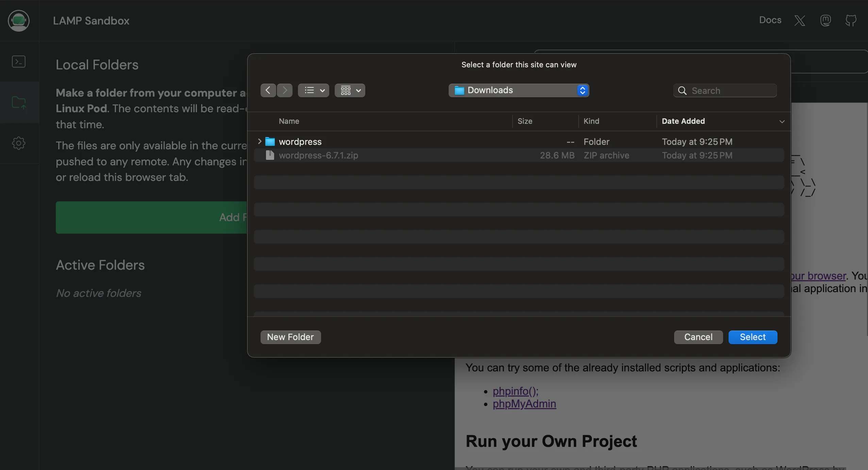Click the forward navigation arrow in dialog
Image resolution: width=868 pixels, height=470 pixels.
click(285, 90)
